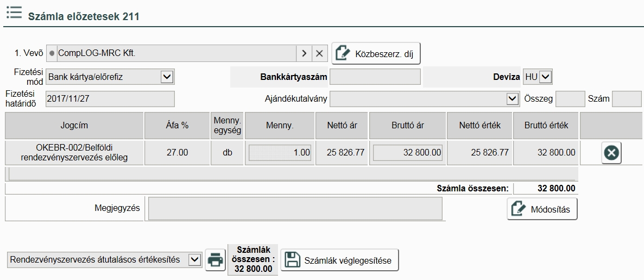The image size is (644, 280).
Task: Click the horizontal scrollbar under item table
Action: [292, 174]
